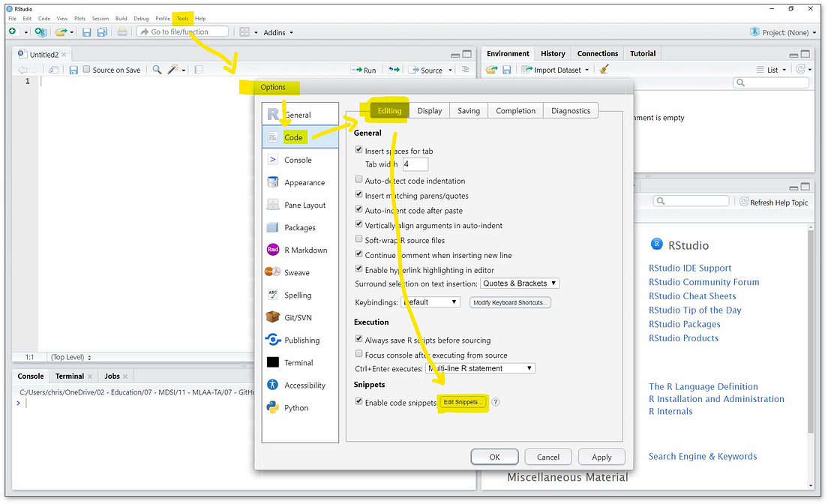Switch to the Display tab in Options

[429, 110]
